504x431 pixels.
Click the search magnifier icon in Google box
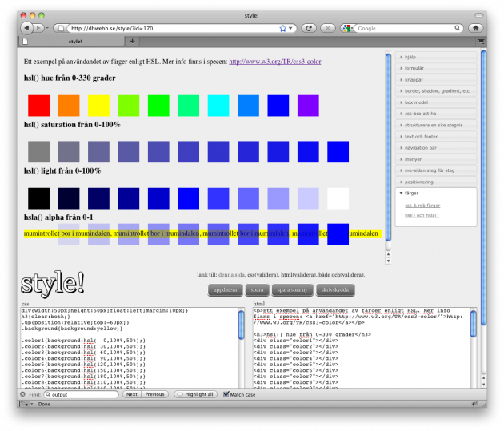457,28
